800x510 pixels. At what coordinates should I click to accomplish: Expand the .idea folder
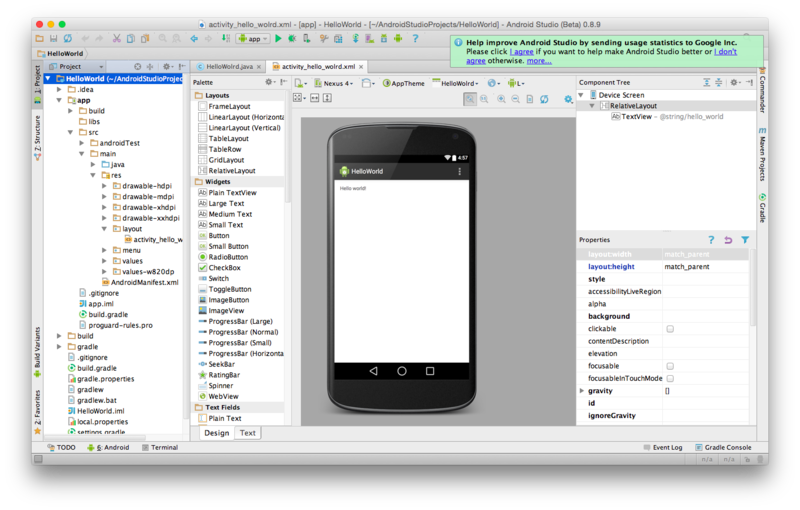59,89
